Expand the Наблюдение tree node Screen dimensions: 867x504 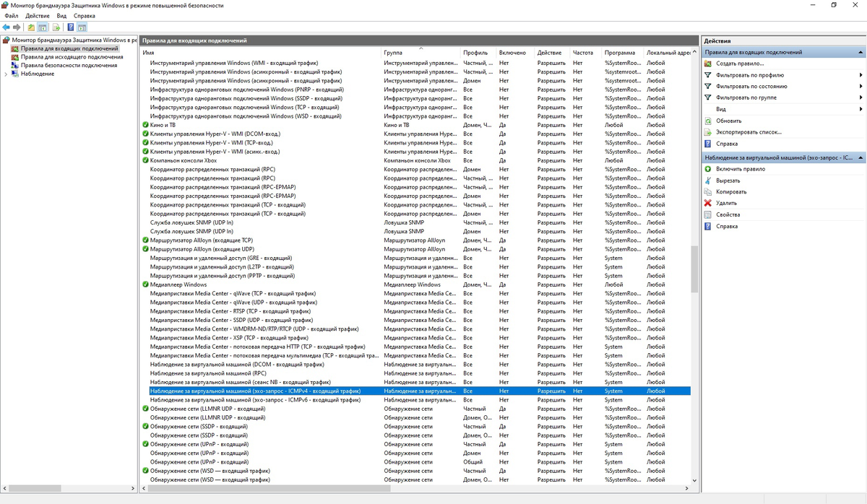click(7, 74)
